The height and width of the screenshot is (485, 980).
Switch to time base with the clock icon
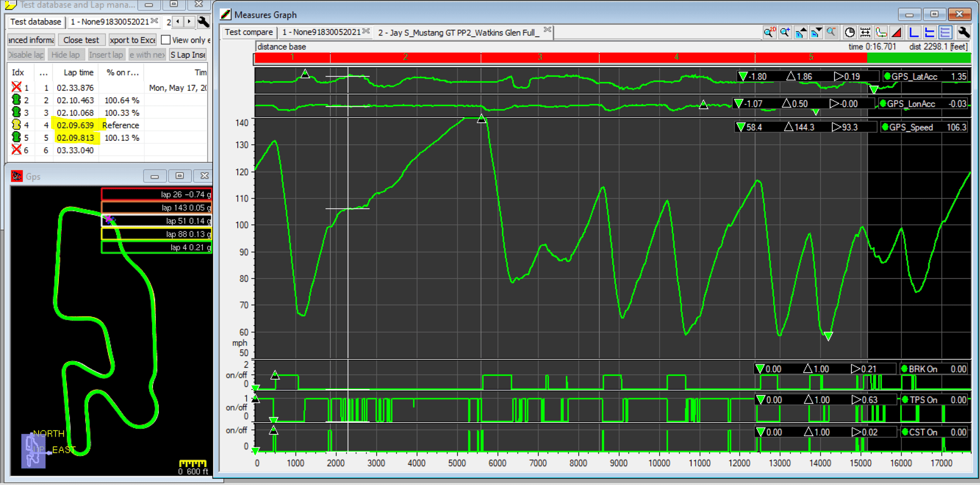[x=850, y=32]
